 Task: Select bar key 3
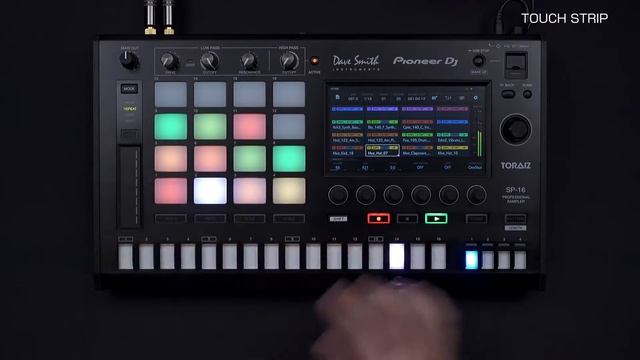504,260
